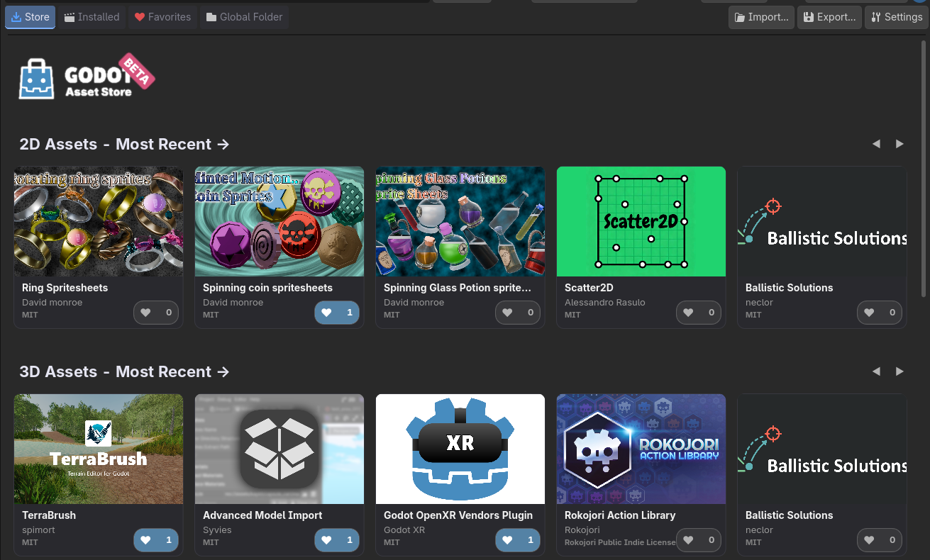This screenshot has width=930, height=560.
Task: Open the Settings button
Action: [x=897, y=17]
